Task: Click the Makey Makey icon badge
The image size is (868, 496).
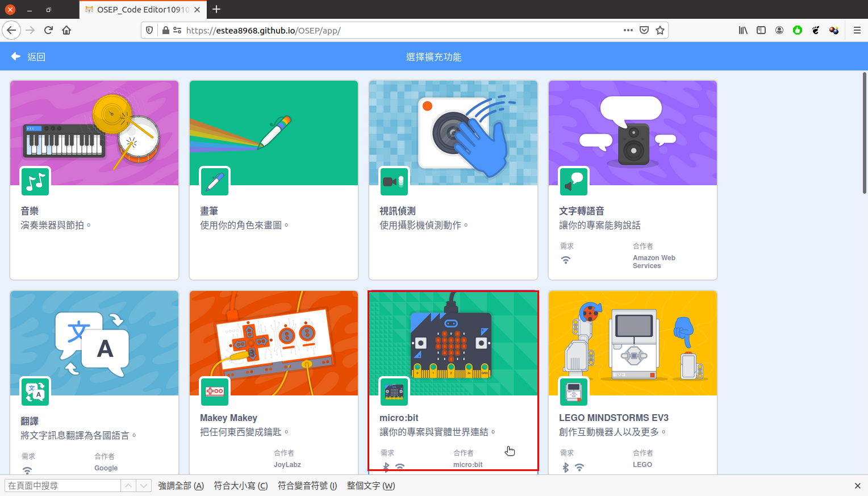Action: (x=215, y=391)
